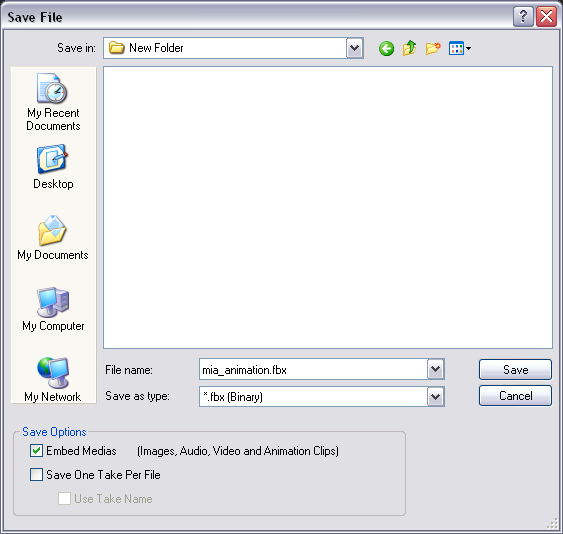Uncheck the Embed Medias checkbox
The image size is (563, 534).
(36, 450)
